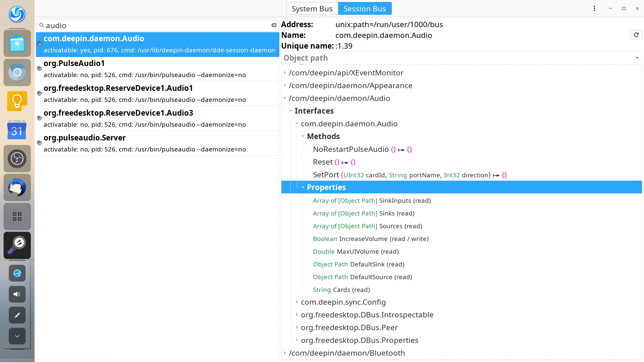
Task: Open the multitasking view grid icon
Action: pyautogui.click(x=17, y=217)
